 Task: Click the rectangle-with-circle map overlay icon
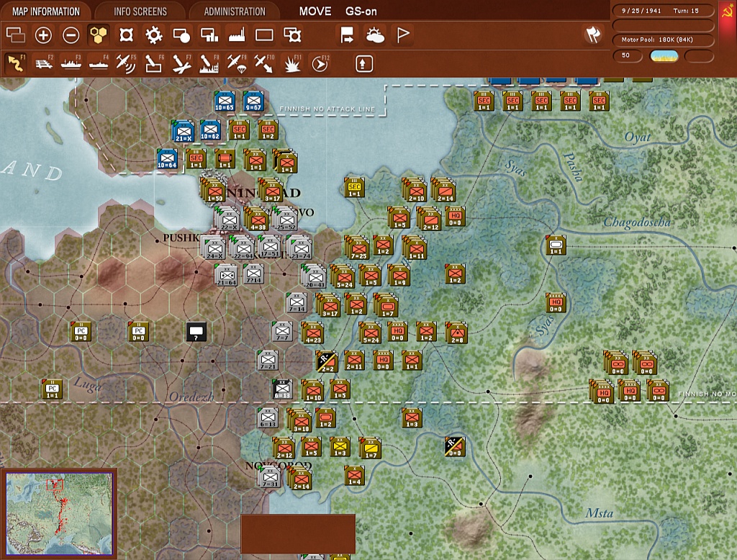(181, 35)
